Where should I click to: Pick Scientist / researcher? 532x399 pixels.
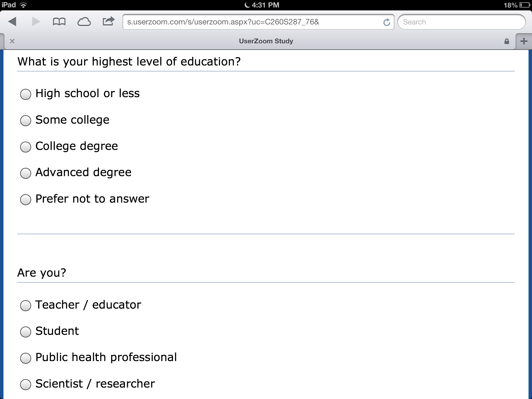(25, 384)
